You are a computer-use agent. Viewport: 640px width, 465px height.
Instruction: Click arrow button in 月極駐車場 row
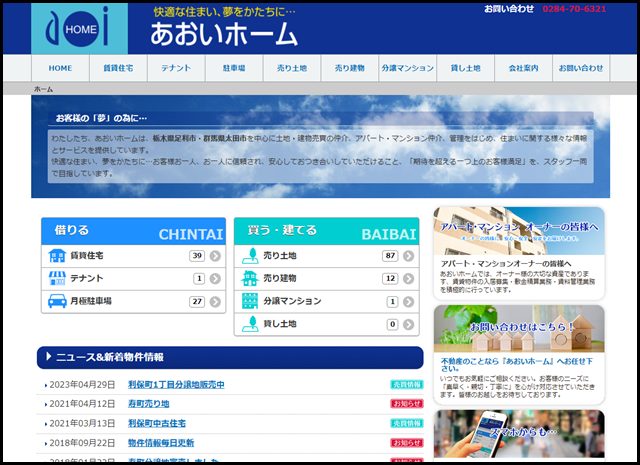point(215,302)
